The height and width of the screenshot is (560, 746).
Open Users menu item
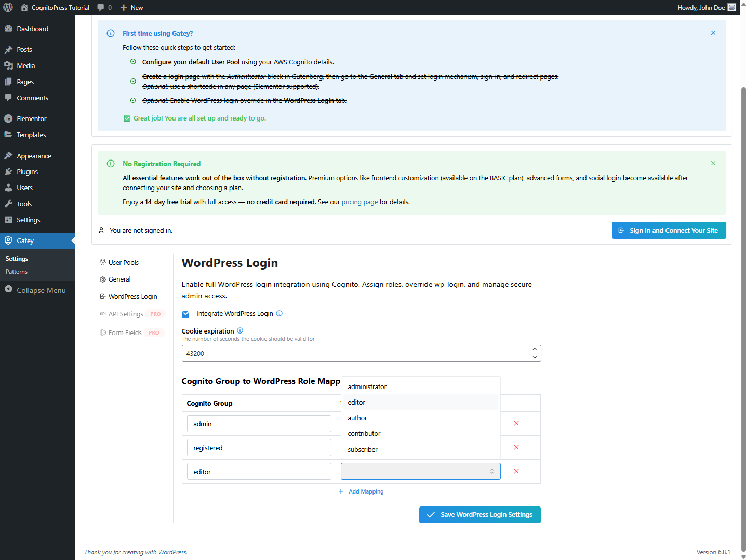(x=37, y=188)
